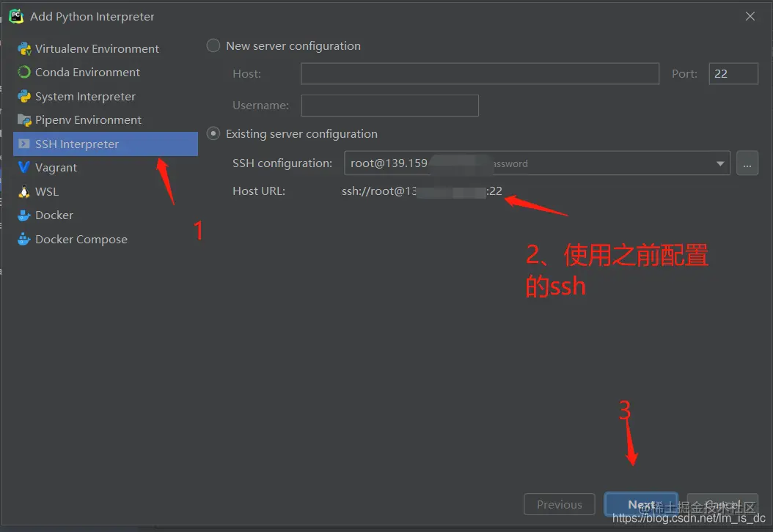Select SSH Interpreter entry
The width and height of the screenshot is (773, 532).
tap(106, 144)
